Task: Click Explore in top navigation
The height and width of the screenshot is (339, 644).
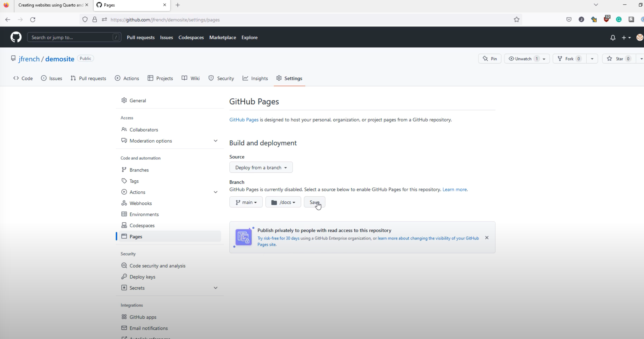Action: (249, 37)
